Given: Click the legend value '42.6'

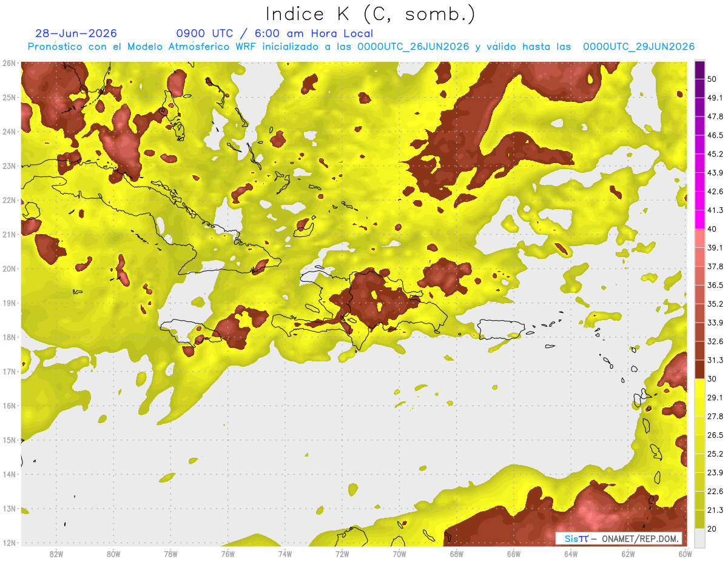Looking at the screenshot, I should tap(715, 192).
